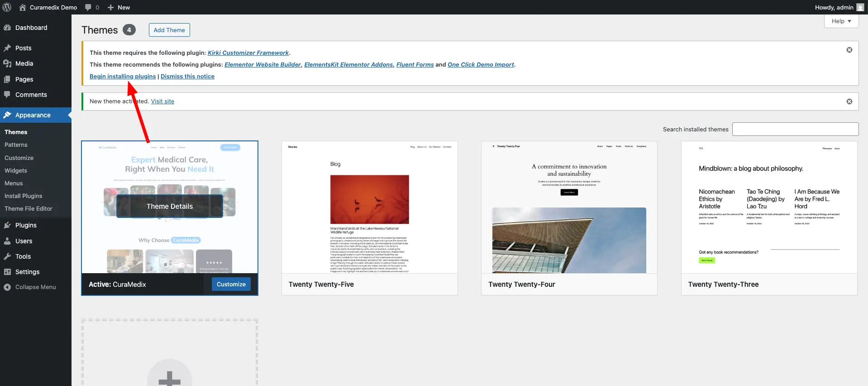Dismiss the required plugins notice with X
Image resolution: width=868 pixels, height=386 pixels.
pos(849,50)
